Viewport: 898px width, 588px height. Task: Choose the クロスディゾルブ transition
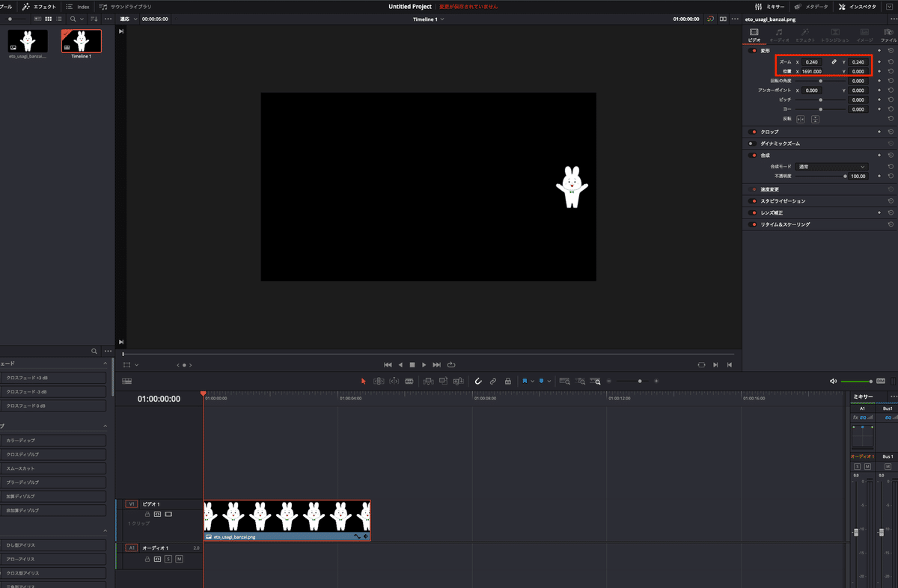click(x=54, y=454)
